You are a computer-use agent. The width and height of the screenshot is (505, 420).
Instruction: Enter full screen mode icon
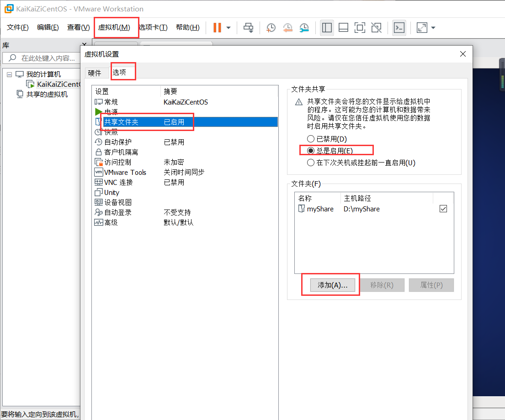360,28
